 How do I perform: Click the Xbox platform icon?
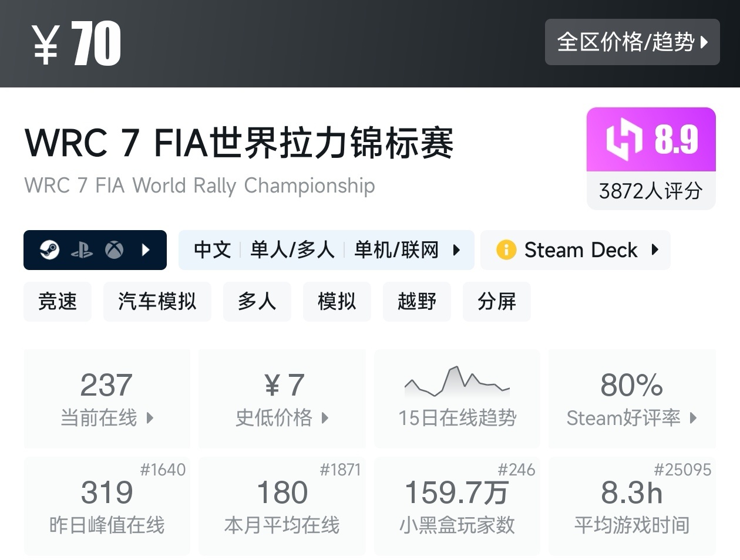(115, 250)
